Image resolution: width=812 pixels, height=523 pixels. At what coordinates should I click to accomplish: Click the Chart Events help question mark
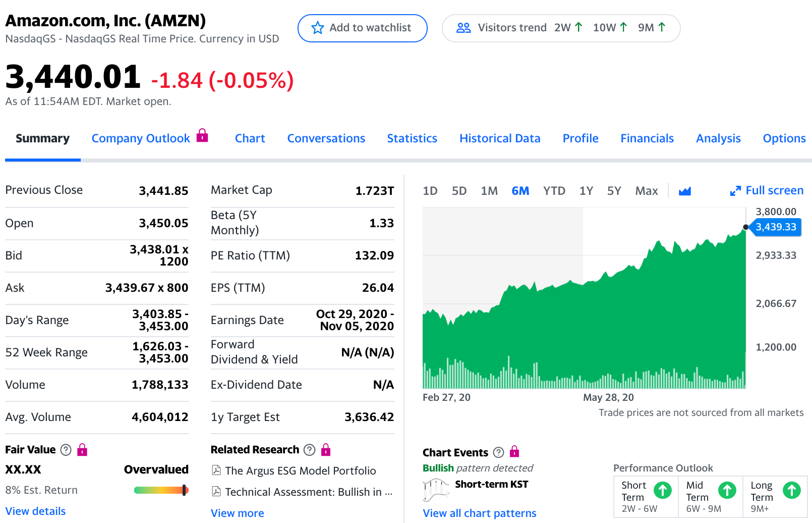click(498, 452)
